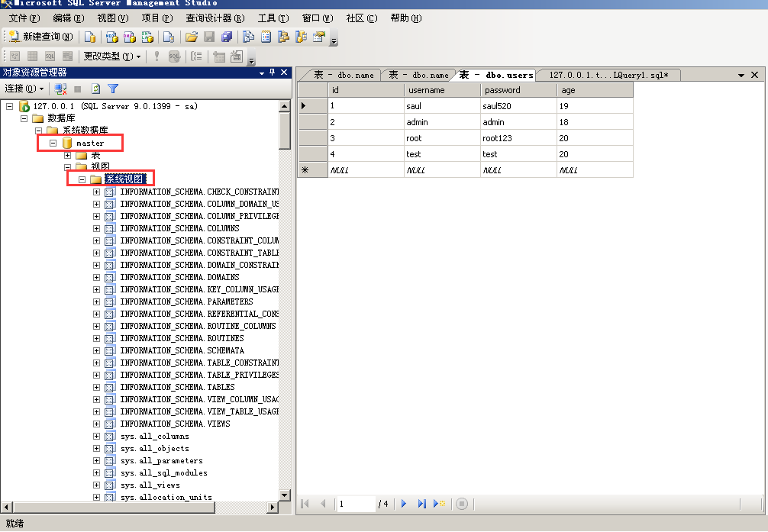Image resolution: width=768 pixels, height=532 pixels.
Task: Collapse the 系统视图 folder
Action: pyautogui.click(x=82, y=180)
